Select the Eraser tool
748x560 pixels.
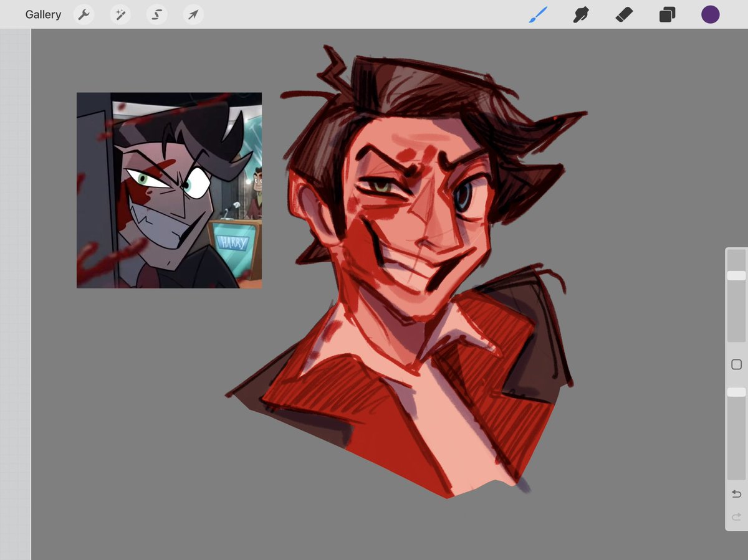click(x=624, y=15)
